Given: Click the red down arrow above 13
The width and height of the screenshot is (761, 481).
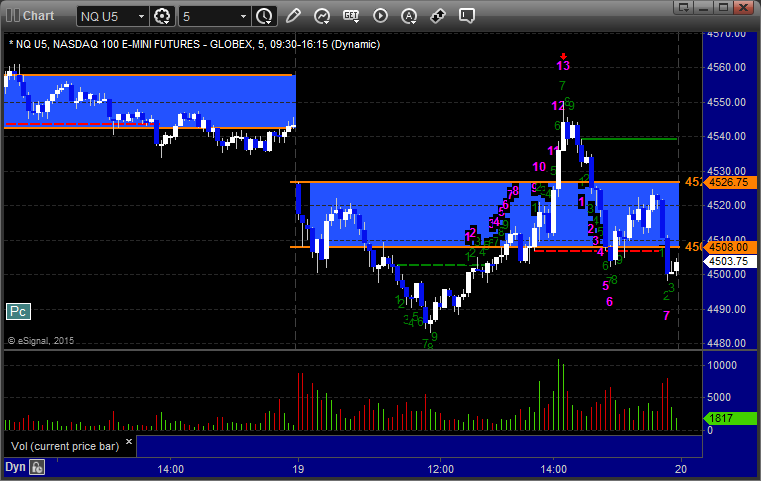Looking at the screenshot, I should pos(563,56).
